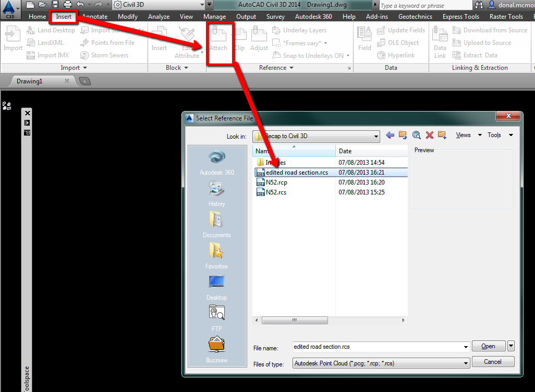
Task: Select Land Desktop import tool
Action: pos(51,30)
